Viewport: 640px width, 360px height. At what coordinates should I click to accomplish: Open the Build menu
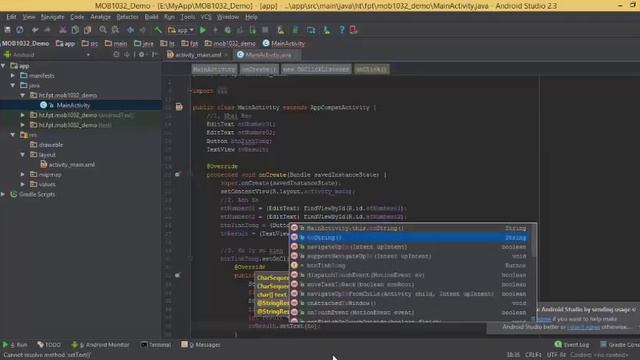click(151, 17)
